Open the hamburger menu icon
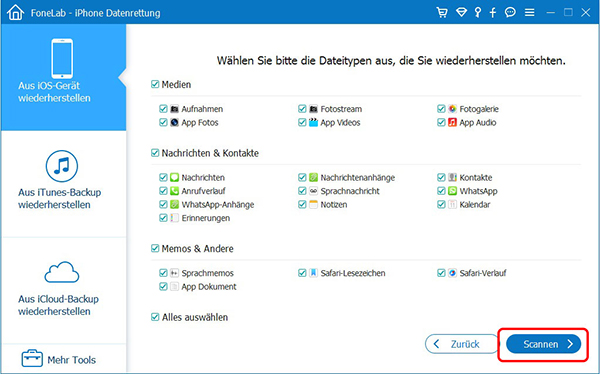Viewport: 600px width, 374px height. 530,13
